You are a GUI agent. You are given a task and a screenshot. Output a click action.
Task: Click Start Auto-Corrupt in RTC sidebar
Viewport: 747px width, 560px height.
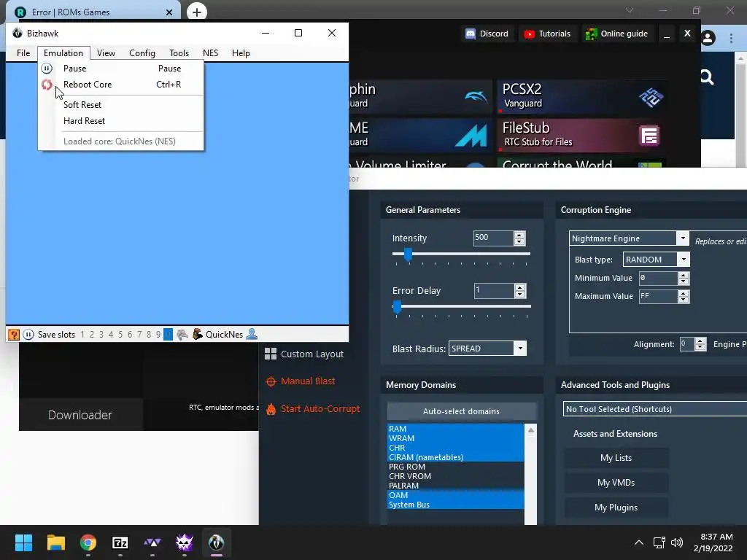(313, 408)
